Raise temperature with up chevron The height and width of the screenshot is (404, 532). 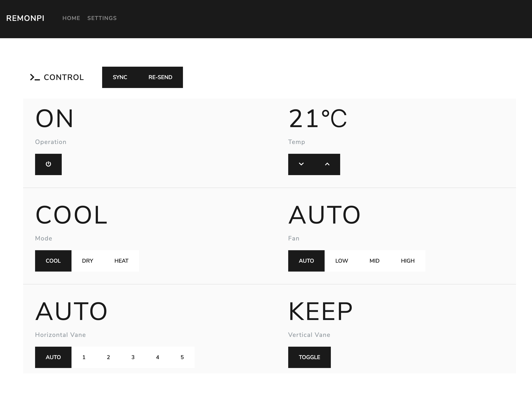(327, 164)
